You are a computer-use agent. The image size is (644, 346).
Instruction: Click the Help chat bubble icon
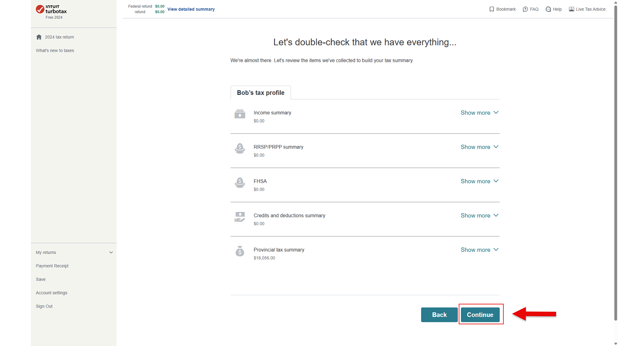click(548, 9)
